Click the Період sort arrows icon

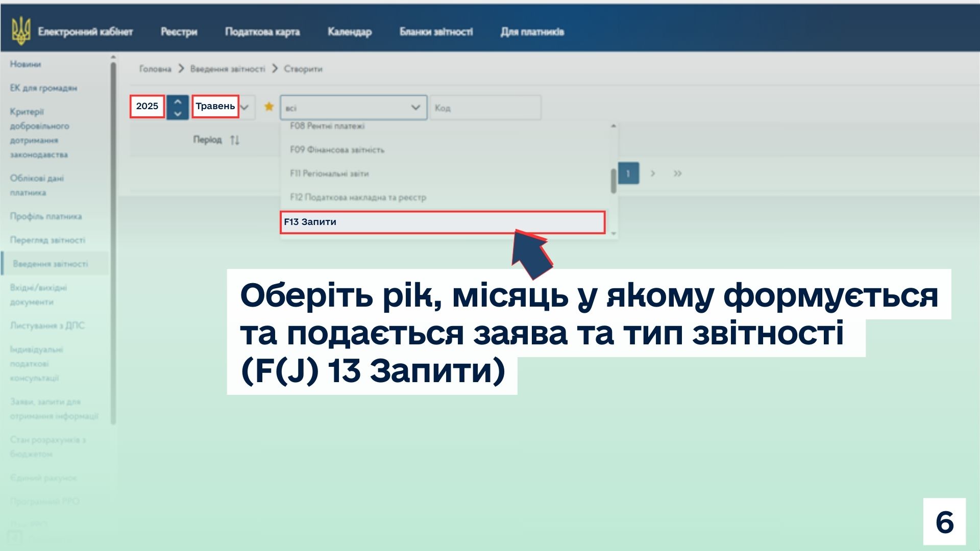[x=234, y=140]
